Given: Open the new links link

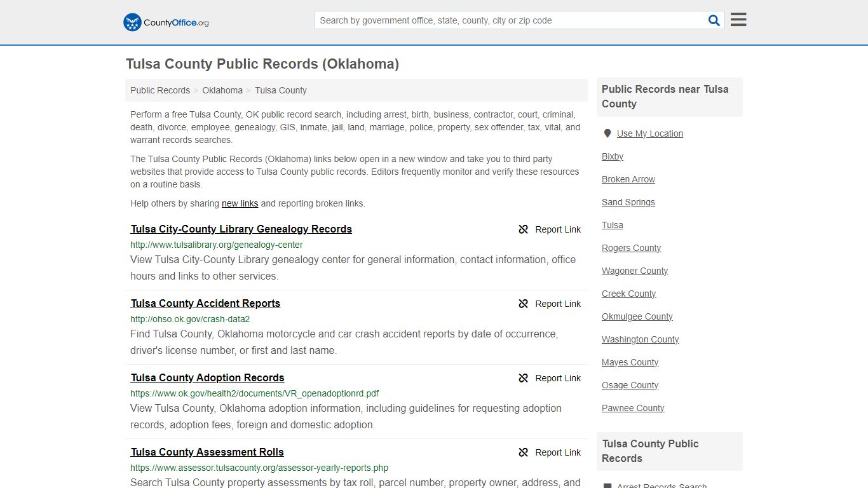Looking at the screenshot, I should point(240,203).
